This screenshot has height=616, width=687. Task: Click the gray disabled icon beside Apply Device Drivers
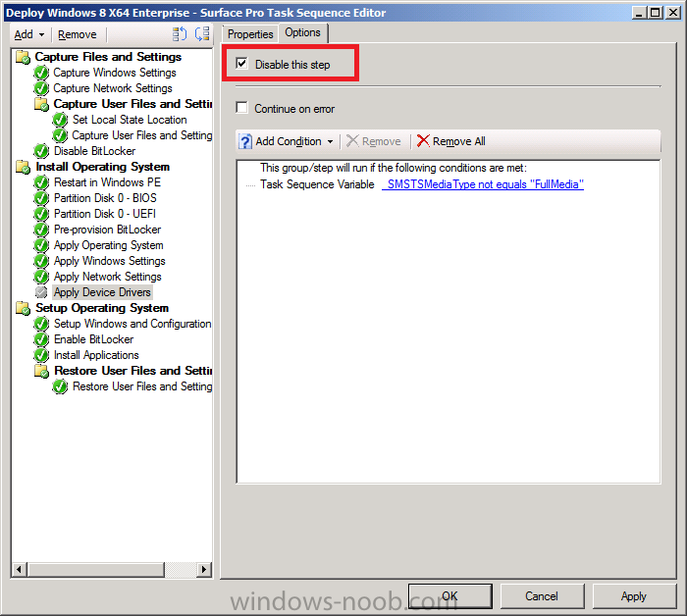(x=41, y=292)
